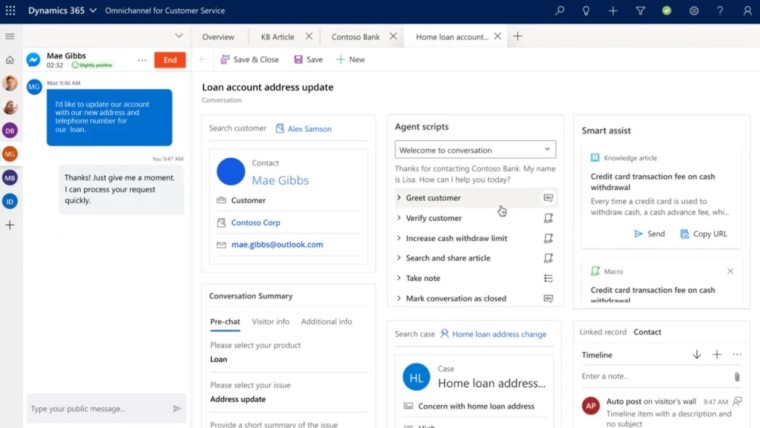
Task: Expand the Greet customer step
Action: [x=399, y=198]
